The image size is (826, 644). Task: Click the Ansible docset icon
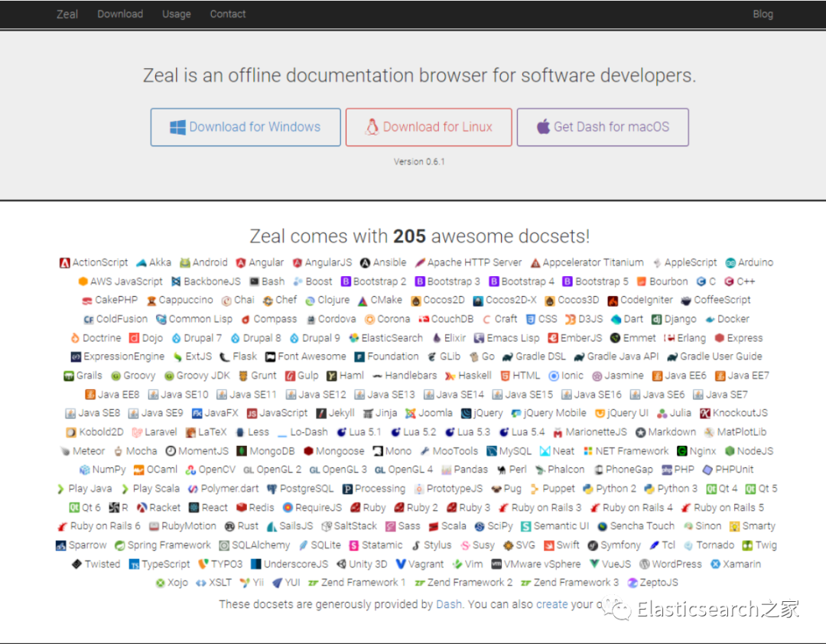tap(365, 263)
